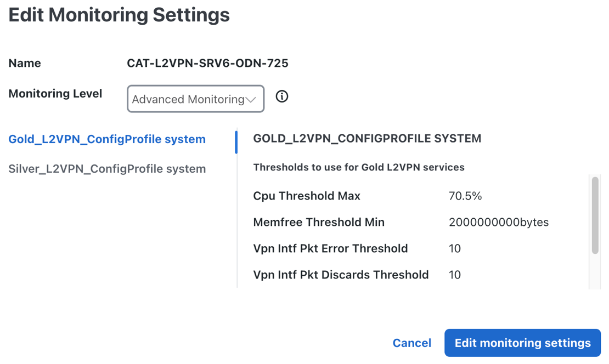Select the Gold_L2VPN_ConfigProfile system tab
The width and height of the screenshot is (609, 364).
[107, 139]
